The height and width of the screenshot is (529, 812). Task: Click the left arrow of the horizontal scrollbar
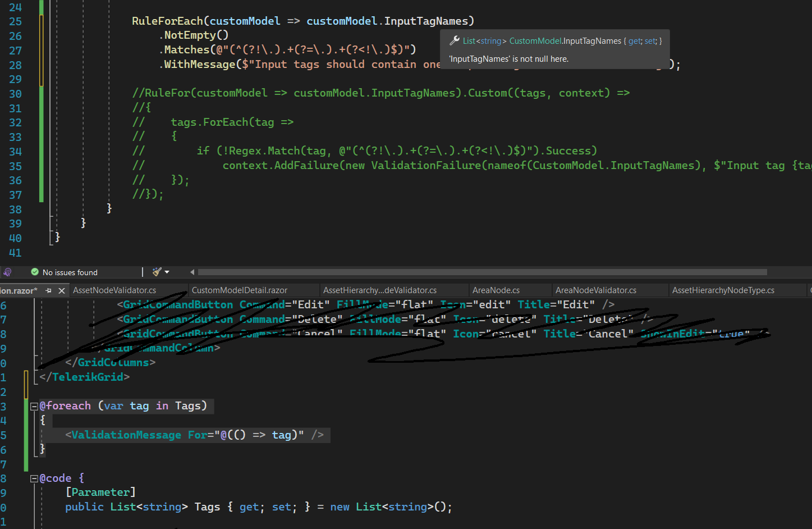tap(192, 272)
